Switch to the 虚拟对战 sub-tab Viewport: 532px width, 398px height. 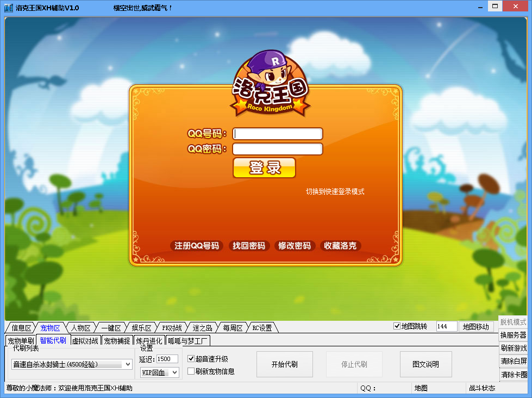click(85, 340)
